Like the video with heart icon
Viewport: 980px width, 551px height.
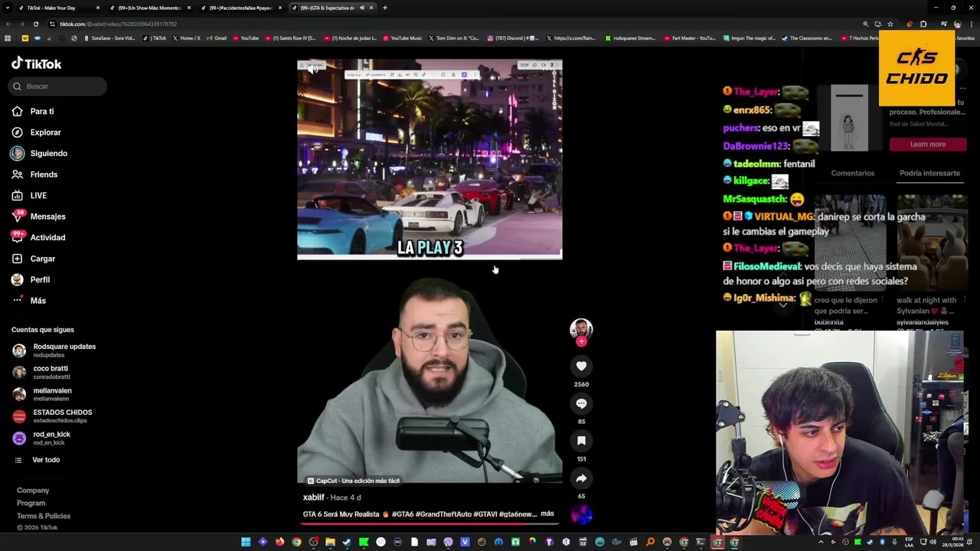581,367
